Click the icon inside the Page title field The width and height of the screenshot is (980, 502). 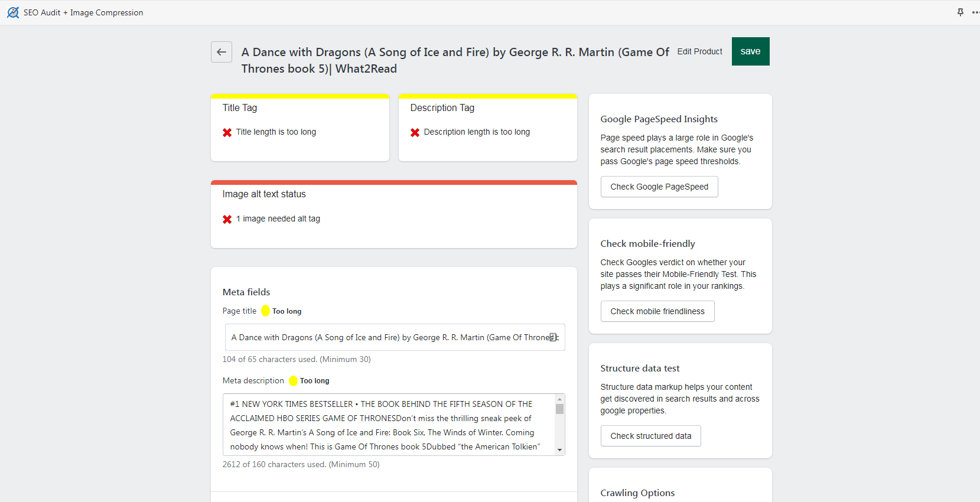point(553,337)
